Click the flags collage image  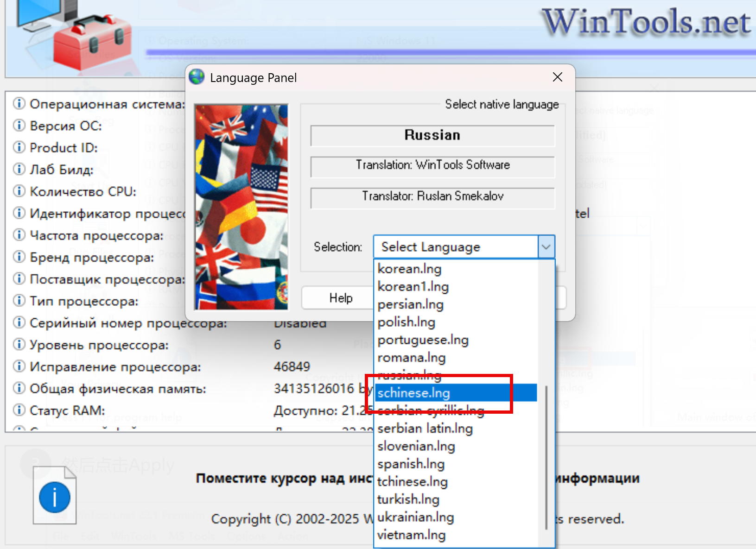[241, 207]
